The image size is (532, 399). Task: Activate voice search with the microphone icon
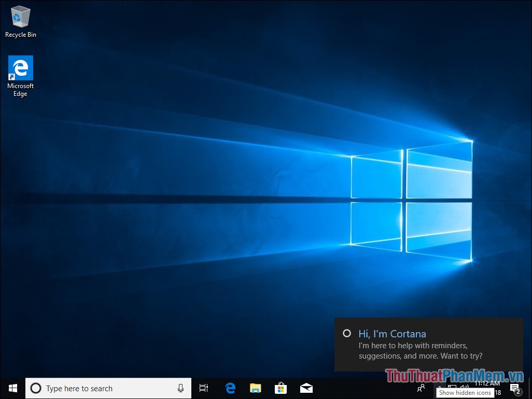(x=180, y=388)
